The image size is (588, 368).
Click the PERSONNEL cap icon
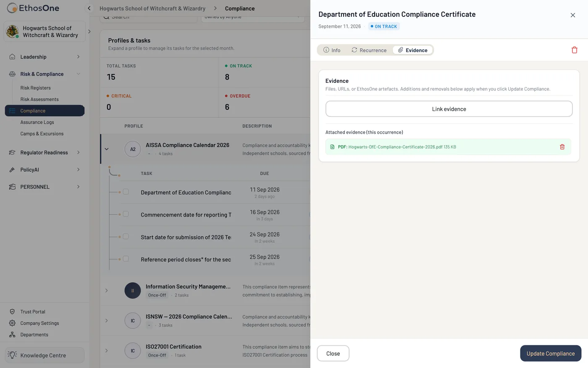(x=12, y=187)
